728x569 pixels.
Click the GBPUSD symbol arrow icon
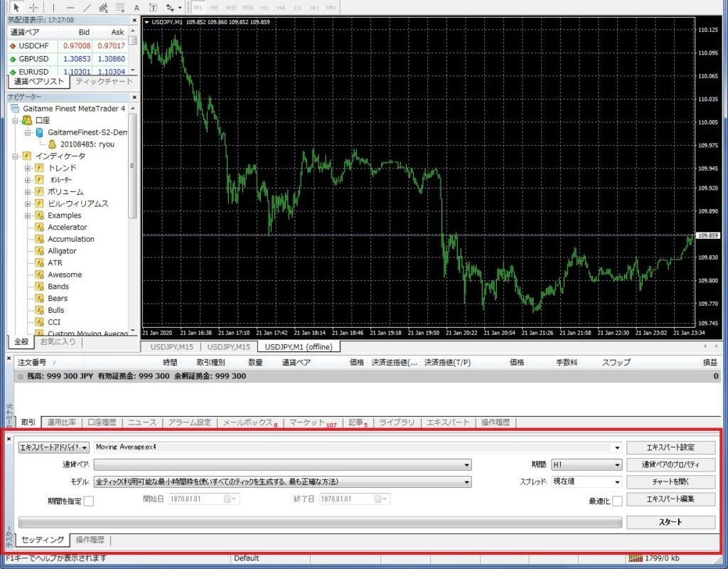tap(13, 59)
